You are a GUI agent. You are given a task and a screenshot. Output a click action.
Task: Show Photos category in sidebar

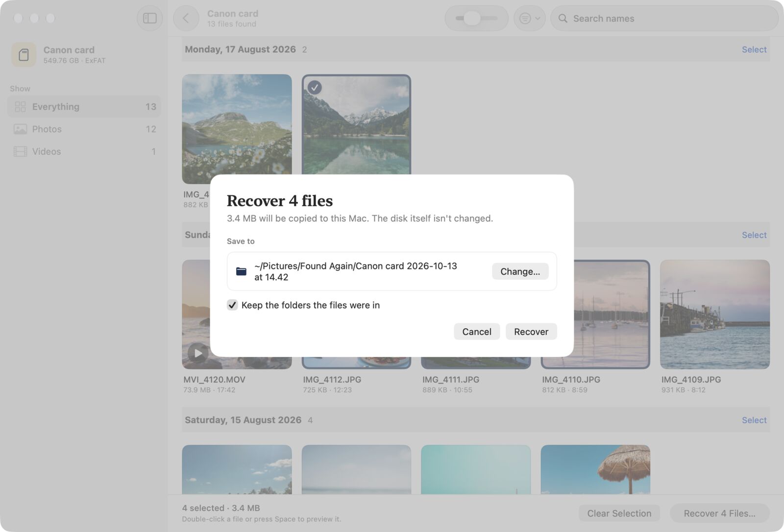pos(84,129)
